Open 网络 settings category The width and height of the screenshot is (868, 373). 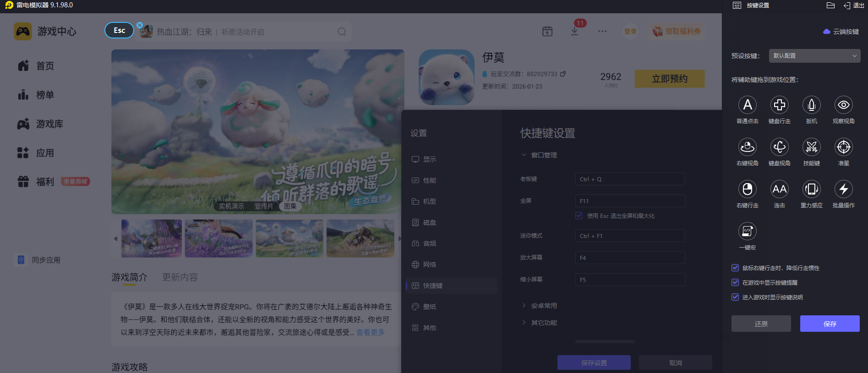point(452,265)
